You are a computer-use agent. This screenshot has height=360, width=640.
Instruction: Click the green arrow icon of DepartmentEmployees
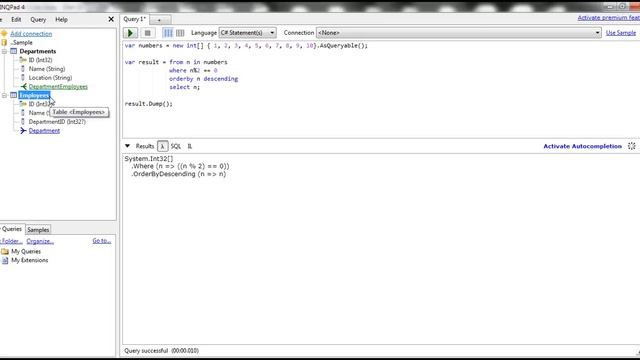coord(23,86)
